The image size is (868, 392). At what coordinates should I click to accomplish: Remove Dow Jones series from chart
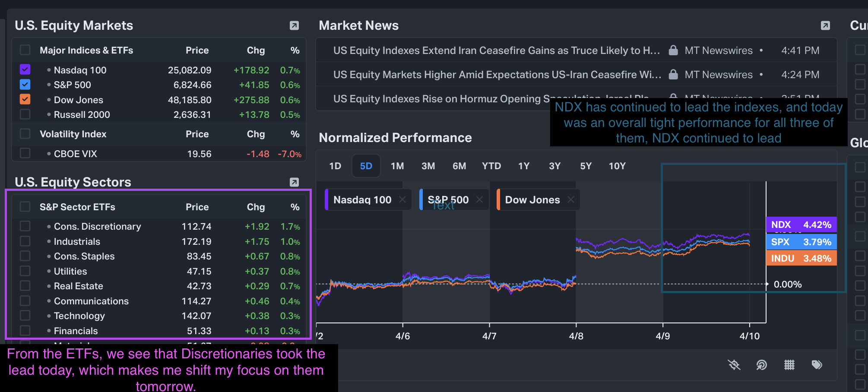pos(571,199)
